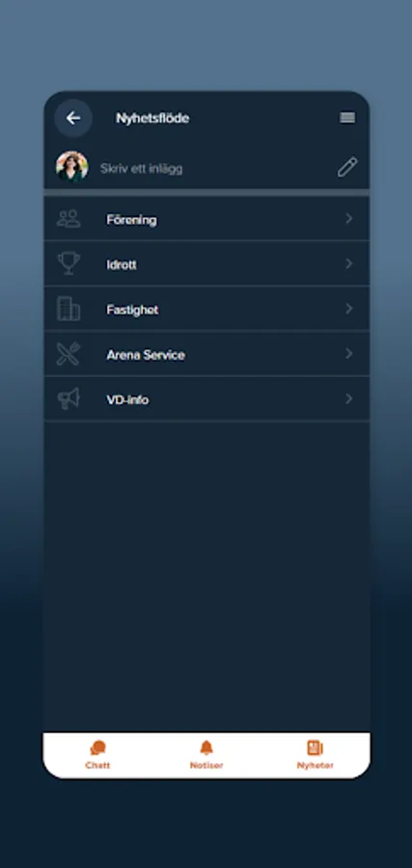Expand the Arena Service chevron
The width and height of the screenshot is (412, 868).
[x=349, y=354]
